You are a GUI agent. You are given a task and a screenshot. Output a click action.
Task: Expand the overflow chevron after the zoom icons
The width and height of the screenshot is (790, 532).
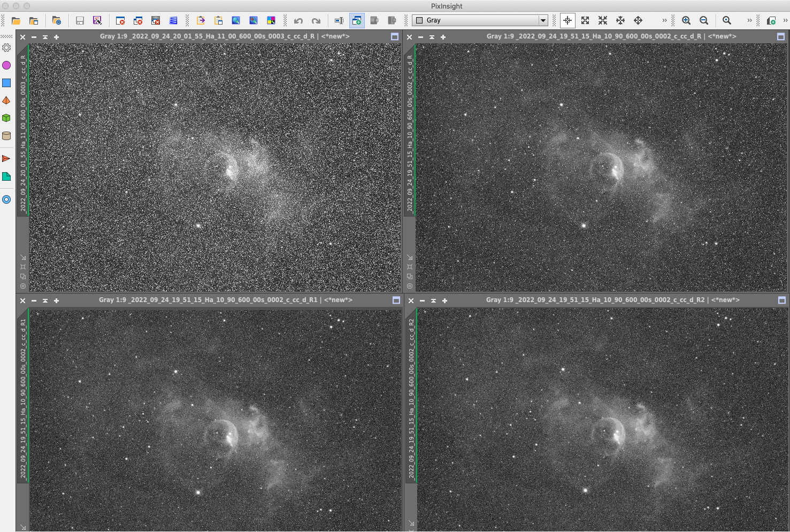pos(749,20)
